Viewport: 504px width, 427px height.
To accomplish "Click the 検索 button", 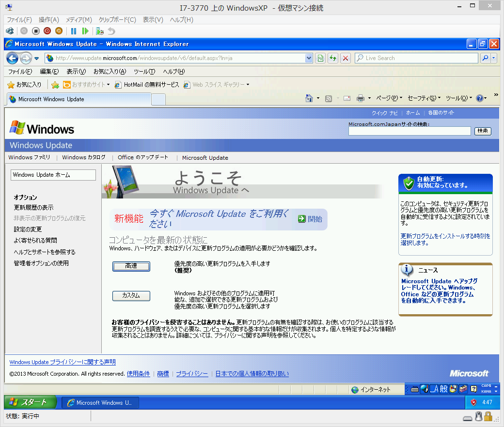I will point(483,131).
